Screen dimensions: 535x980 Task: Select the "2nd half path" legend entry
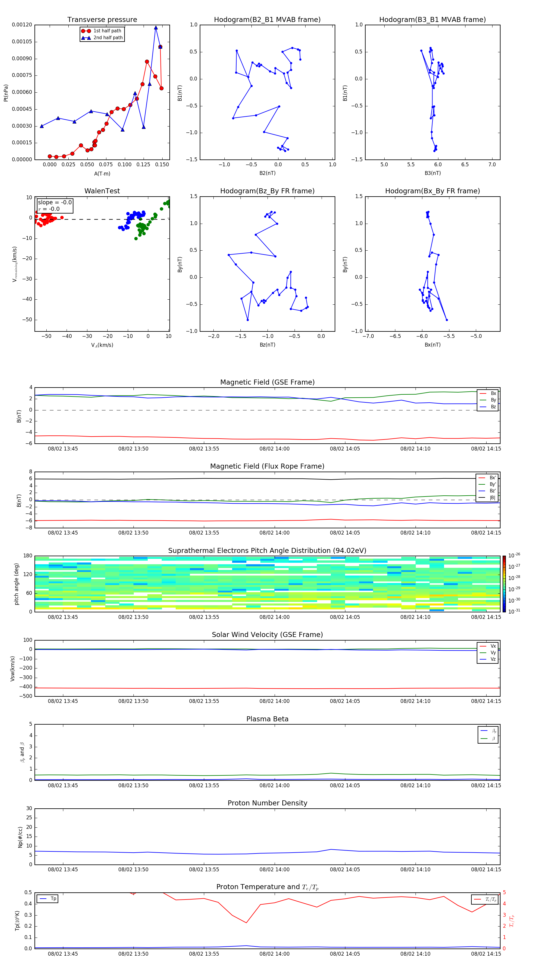point(102,38)
